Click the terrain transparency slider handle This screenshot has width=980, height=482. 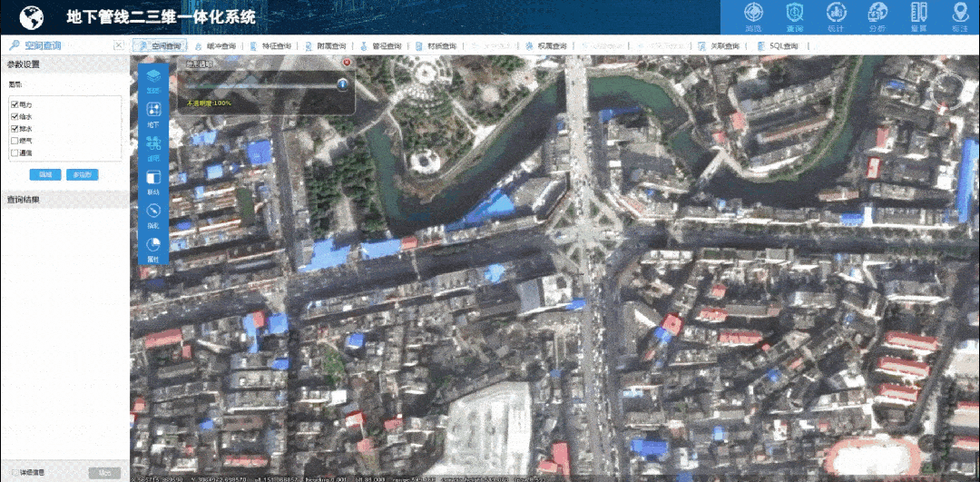(x=343, y=84)
